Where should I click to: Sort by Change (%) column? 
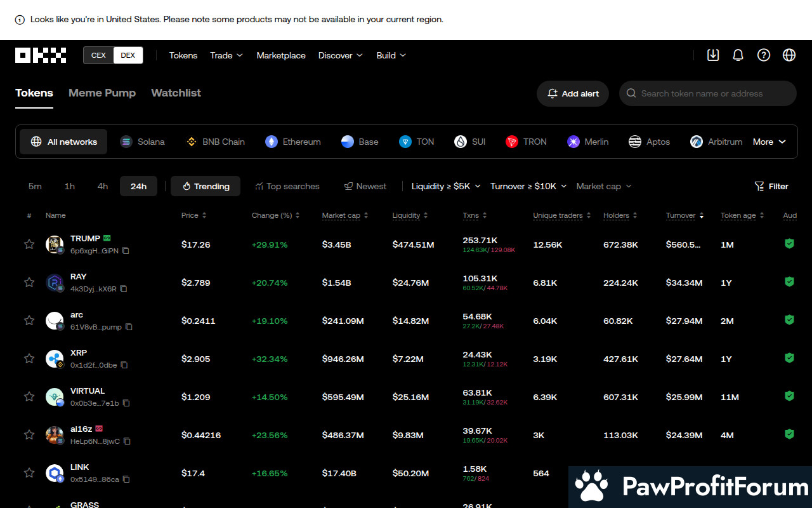[x=275, y=215]
